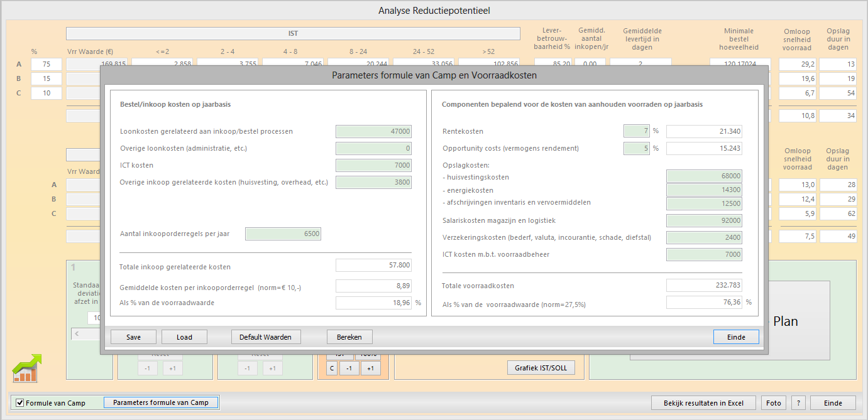Viewport: 868px width, 420px height.
Task: Close the dialog with its Einde button
Action: (736, 337)
